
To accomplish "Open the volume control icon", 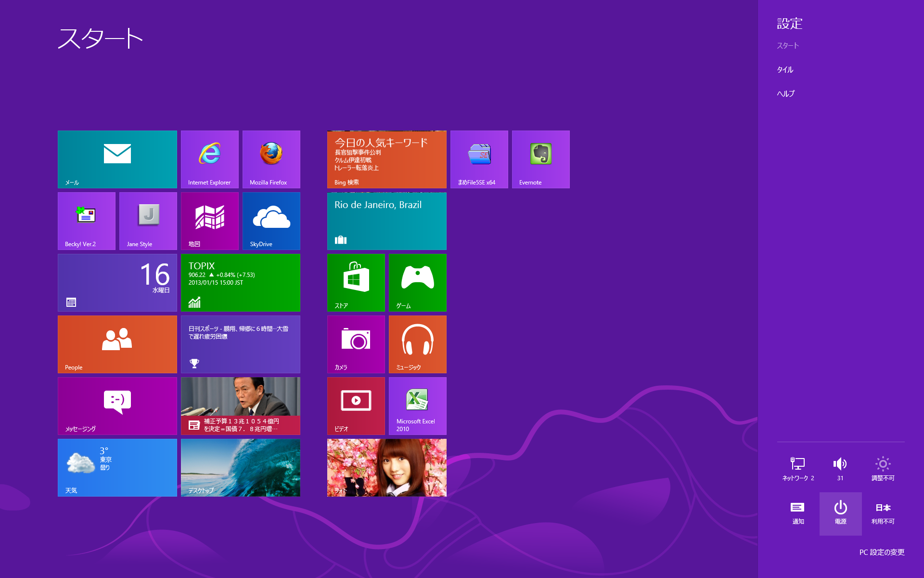I will click(x=840, y=468).
